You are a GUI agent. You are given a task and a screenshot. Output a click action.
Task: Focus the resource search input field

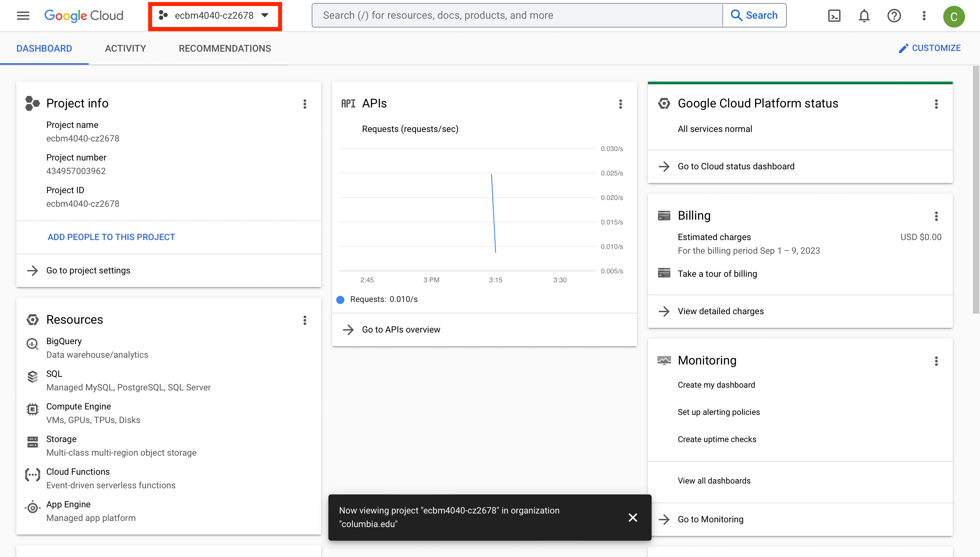(x=517, y=16)
